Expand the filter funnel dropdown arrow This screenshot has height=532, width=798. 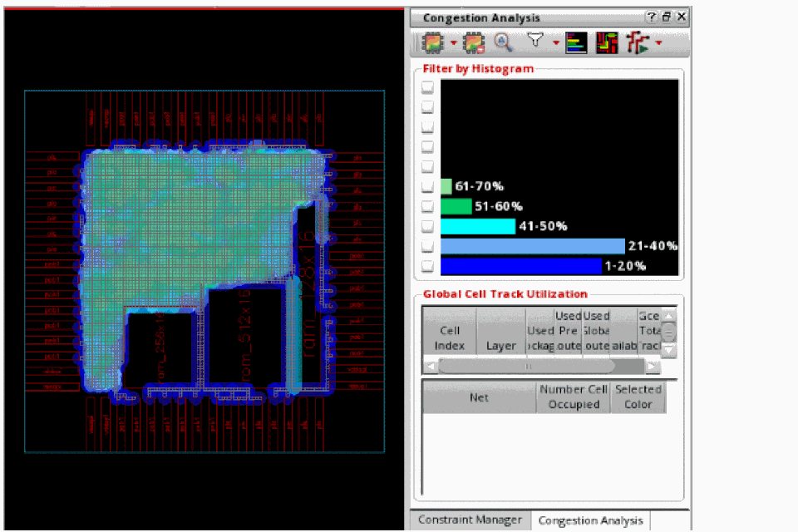555,42
